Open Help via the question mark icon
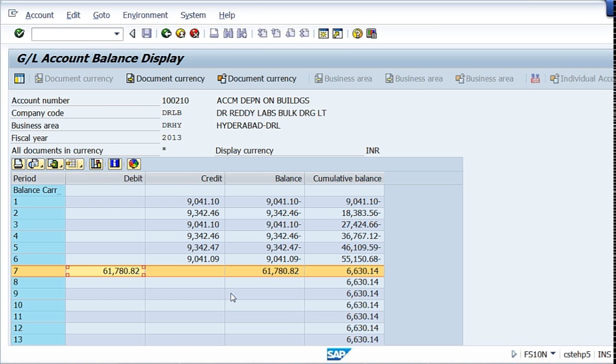This screenshot has height=364, width=616. click(357, 34)
